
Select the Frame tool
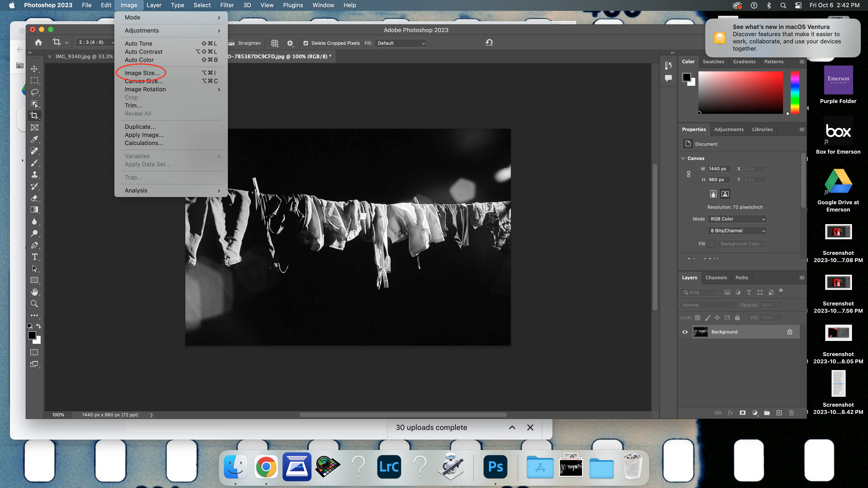34,127
